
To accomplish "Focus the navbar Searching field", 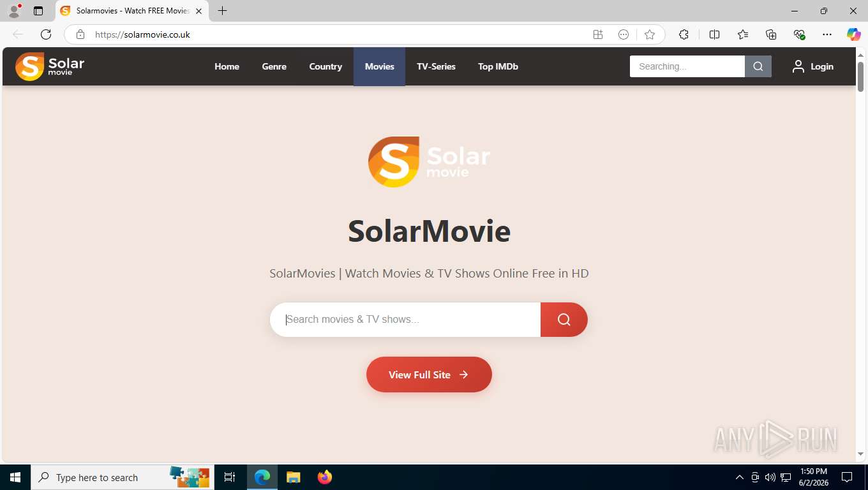I will pos(687,66).
